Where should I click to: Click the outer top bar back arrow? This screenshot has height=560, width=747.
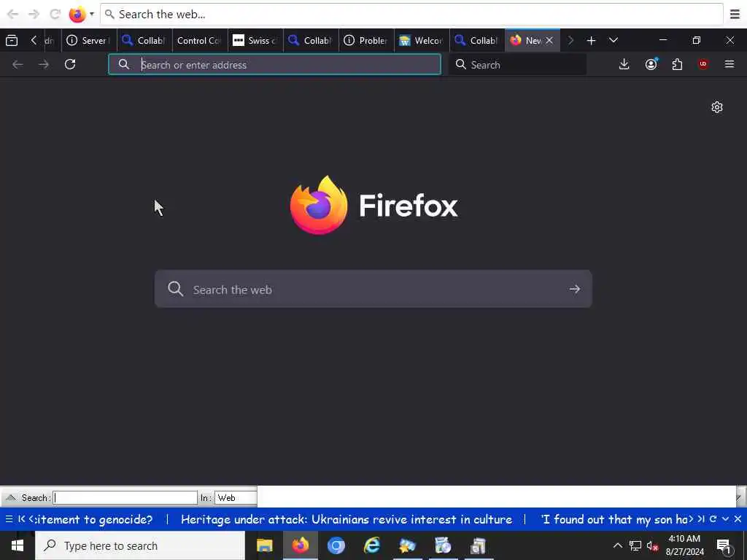(x=12, y=15)
